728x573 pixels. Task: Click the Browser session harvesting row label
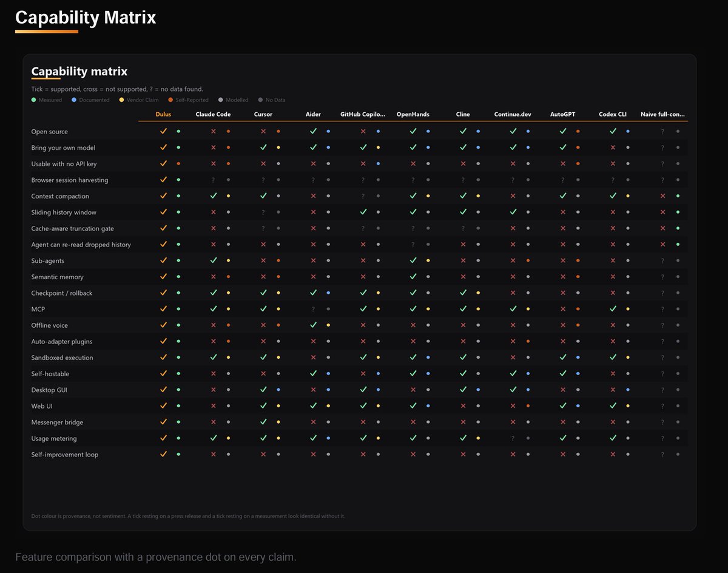[x=70, y=180]
